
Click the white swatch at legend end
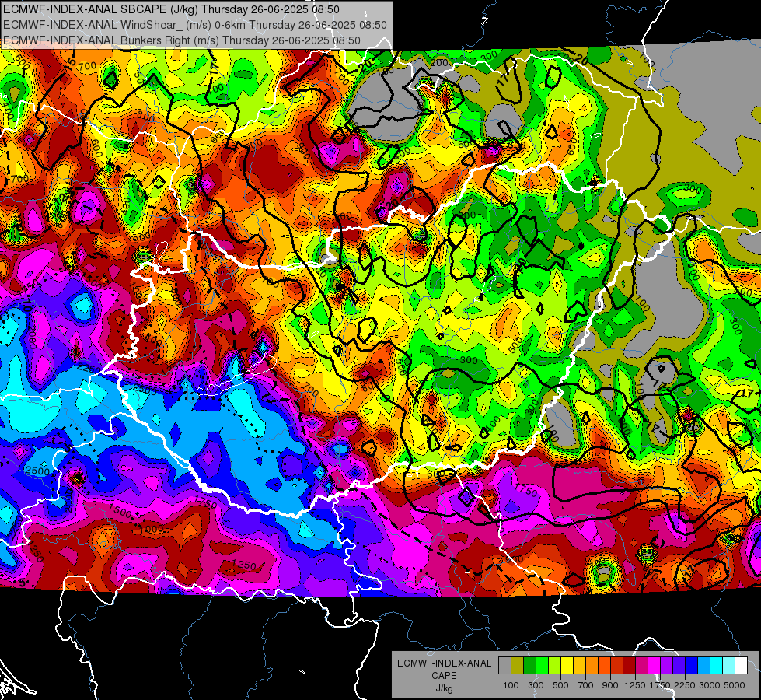[x=741, y=666]
